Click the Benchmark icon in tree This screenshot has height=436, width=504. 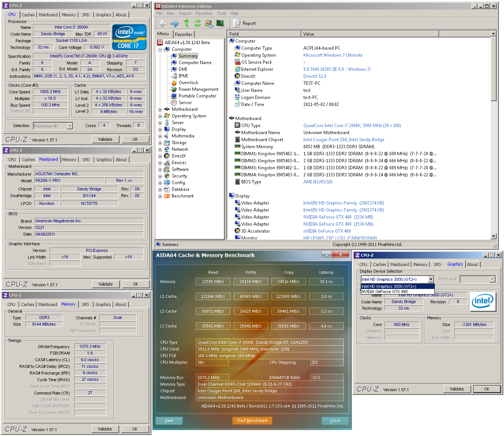click(x=167, y=196)
